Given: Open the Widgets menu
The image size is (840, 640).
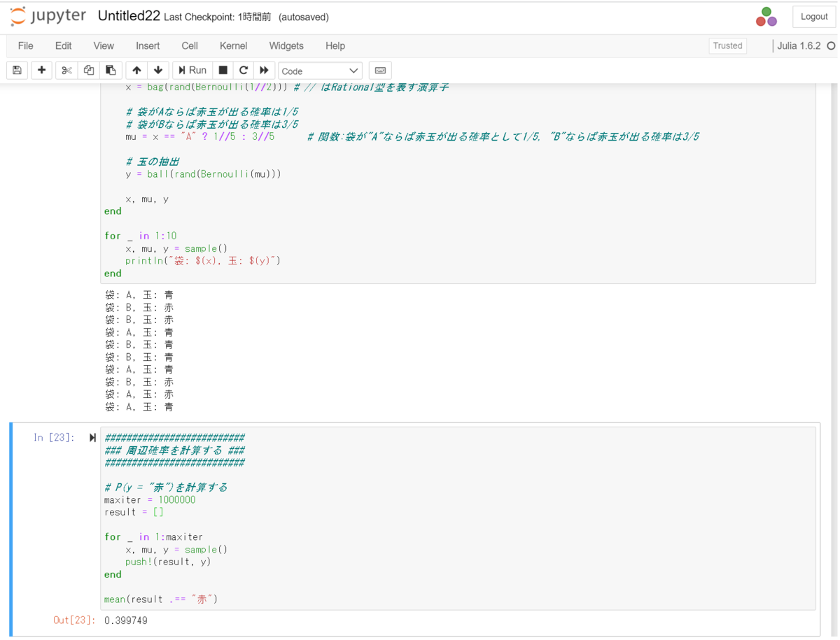Looking at the screenshot, I should pos(286,46).
